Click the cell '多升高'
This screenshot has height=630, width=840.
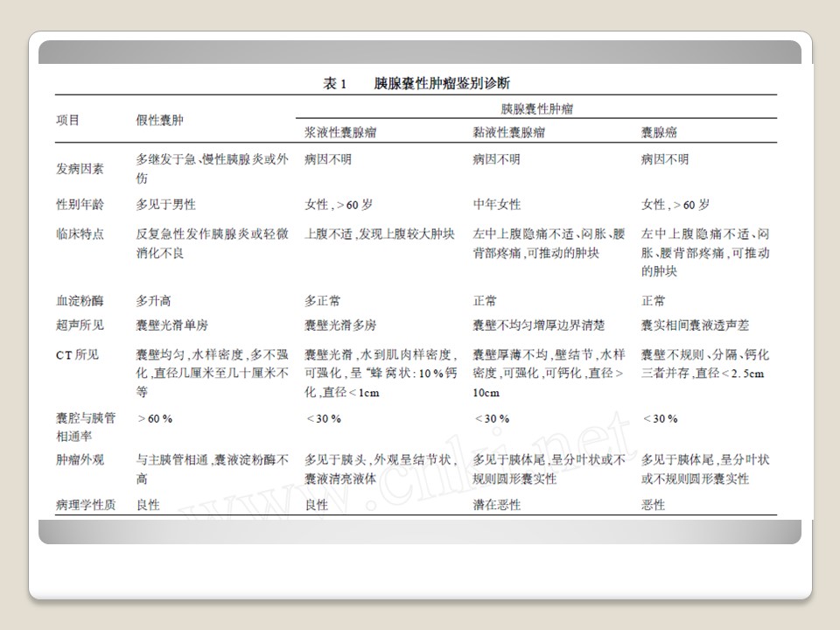(153, 300)
